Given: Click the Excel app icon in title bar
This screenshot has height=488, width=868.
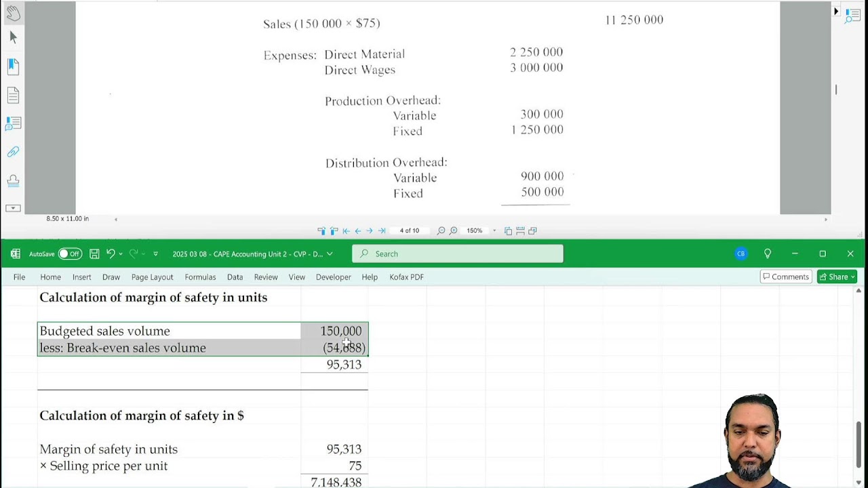Looking at the screenshot, I should [x=16, y=253].
